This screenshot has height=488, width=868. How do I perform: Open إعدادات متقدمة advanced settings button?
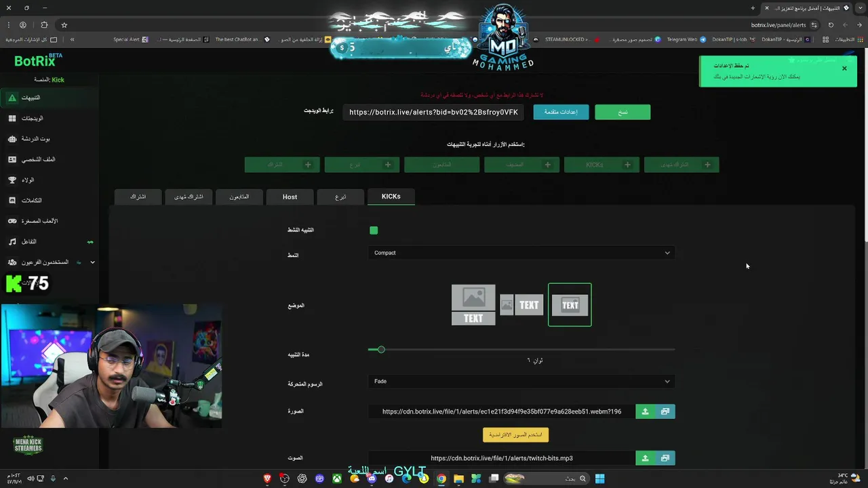[561, 112]
